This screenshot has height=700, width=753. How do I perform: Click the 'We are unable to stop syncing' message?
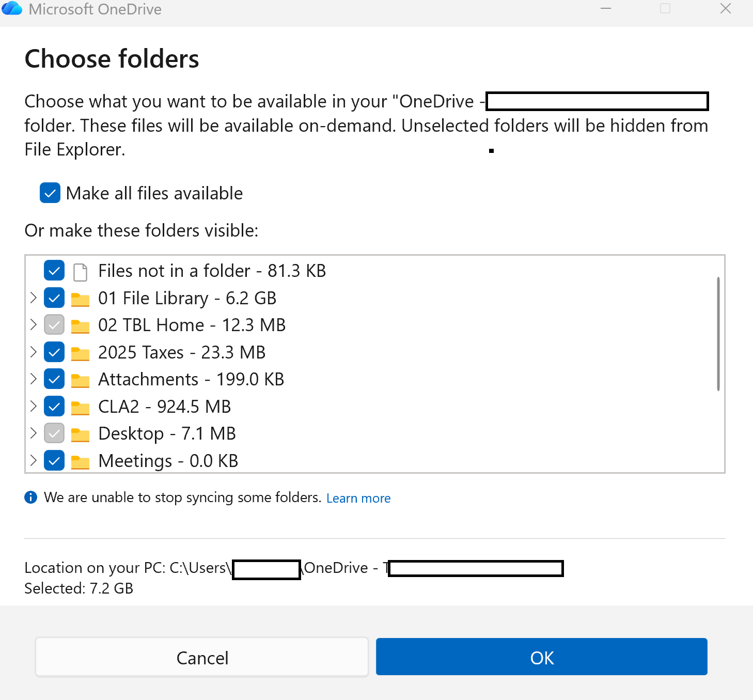[183, 497]
